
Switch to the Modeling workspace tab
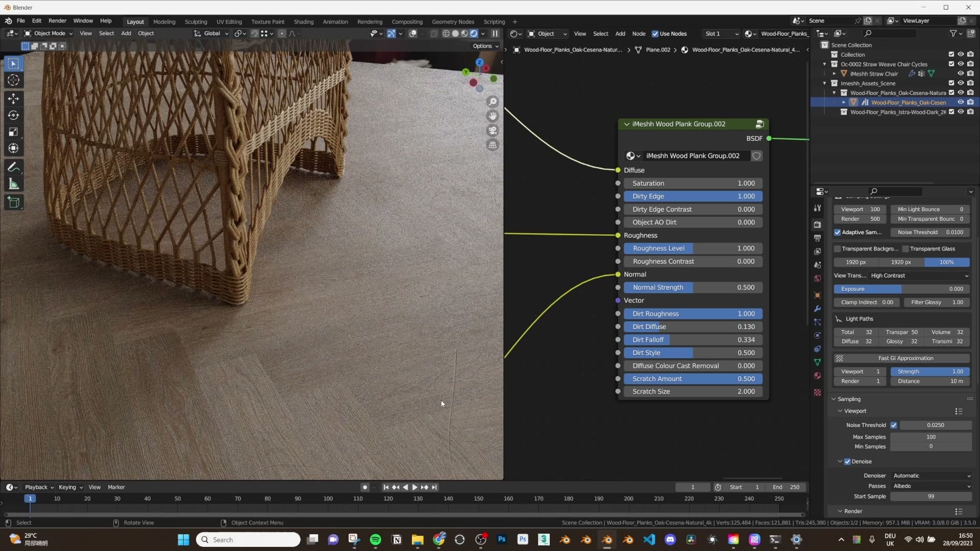[x=164, y=21]
